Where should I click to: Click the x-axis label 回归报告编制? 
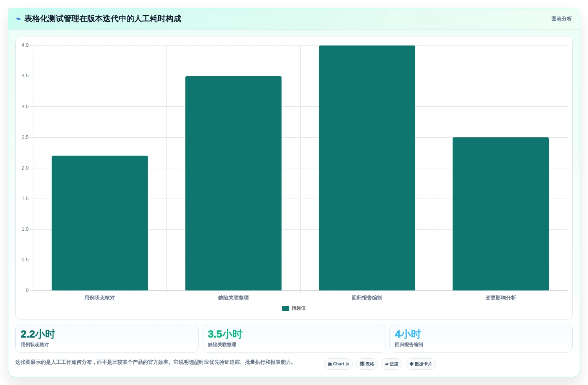tap(367, 298)
